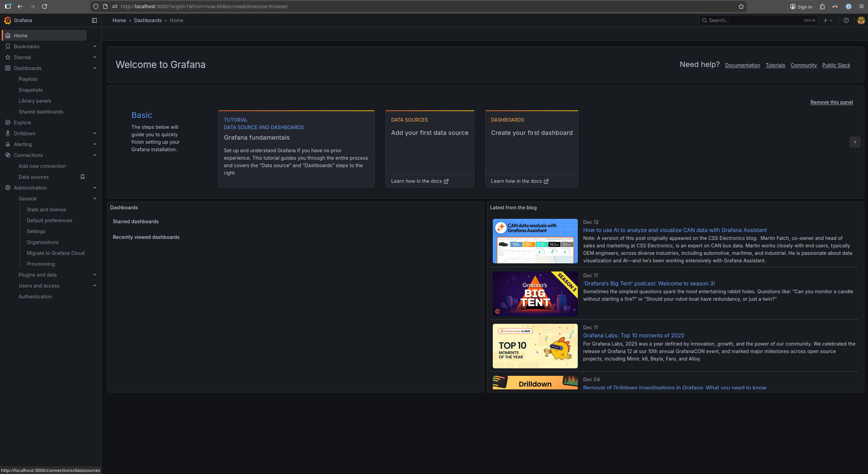Screen dimensions: 868x474
Task: Click the Grafana logo icon
Action: tap(7, 20)
